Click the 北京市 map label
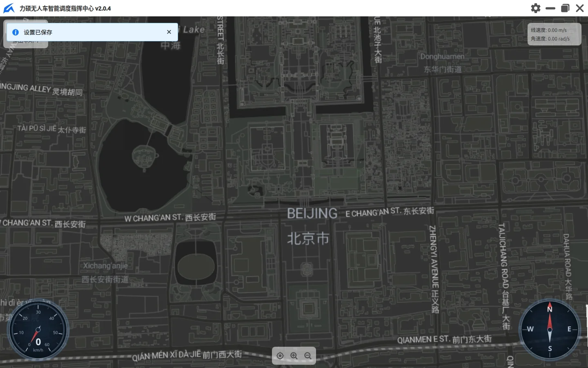The width and height of the screenshot is (588, 368). pos(308,238)
